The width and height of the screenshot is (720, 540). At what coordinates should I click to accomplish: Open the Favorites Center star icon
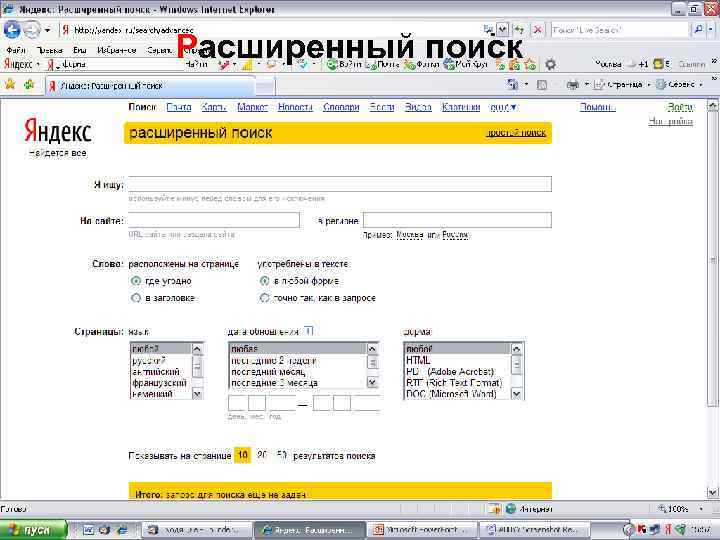coord(10,85)
